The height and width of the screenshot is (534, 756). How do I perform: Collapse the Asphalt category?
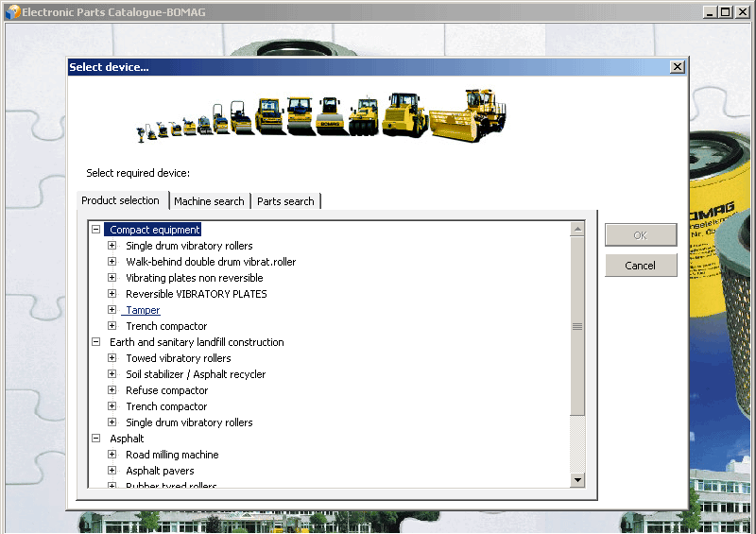click(x=95, y=439)
